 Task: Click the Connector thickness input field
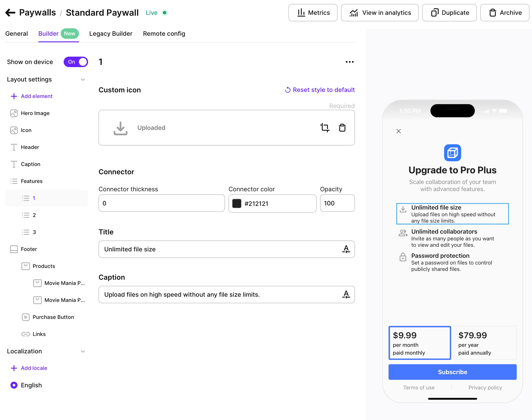pos(161,203)
